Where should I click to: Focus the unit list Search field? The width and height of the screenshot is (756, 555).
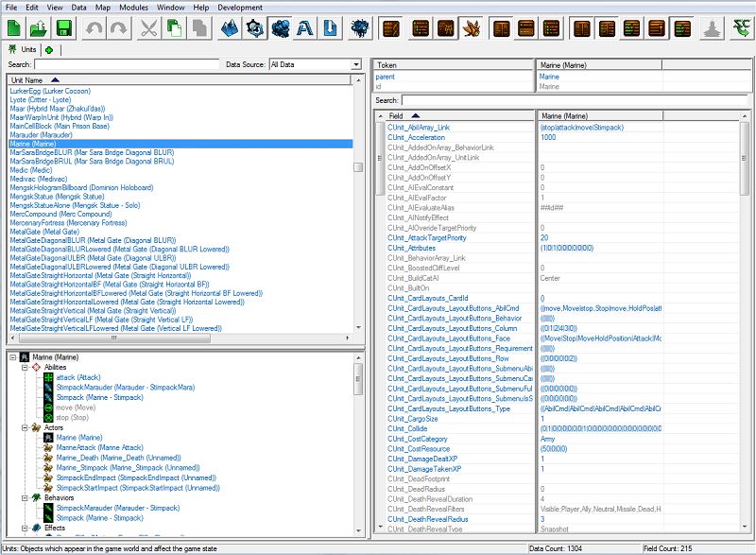(127, 64)
